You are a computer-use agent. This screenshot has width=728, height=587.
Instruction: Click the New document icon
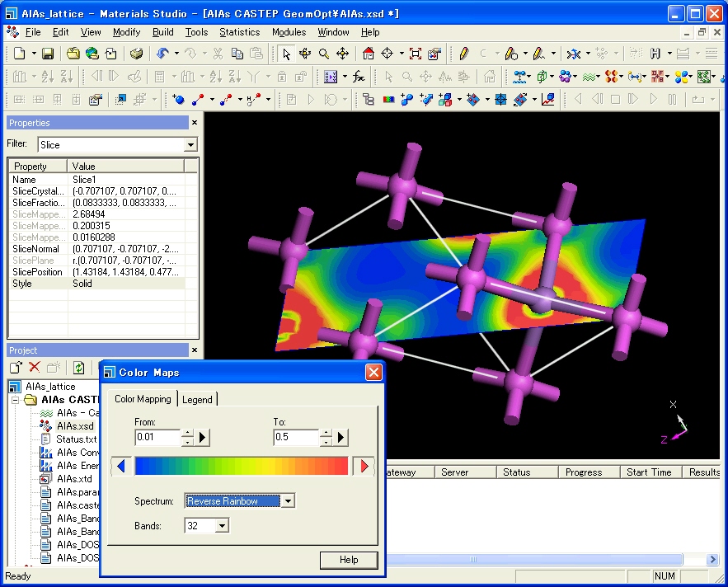point(20,54)
